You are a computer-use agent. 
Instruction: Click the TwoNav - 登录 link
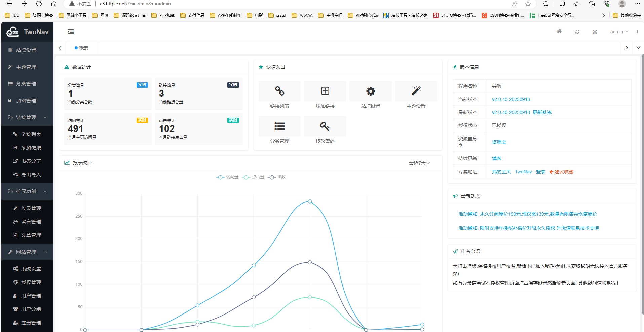point(530,172)
